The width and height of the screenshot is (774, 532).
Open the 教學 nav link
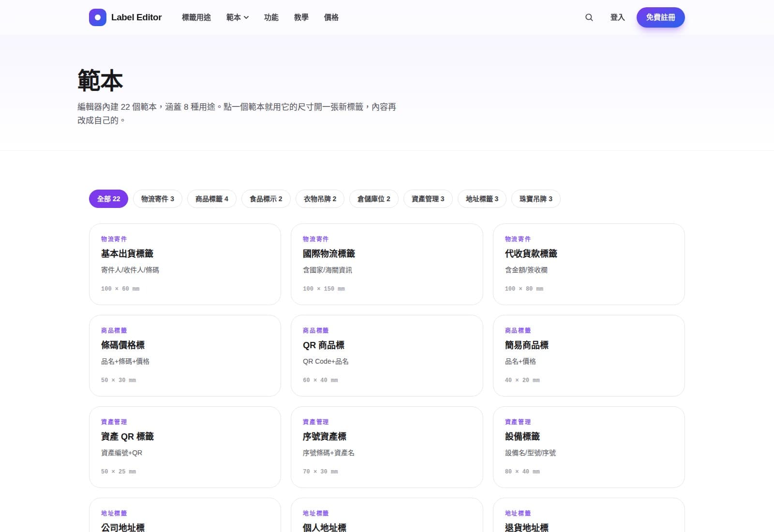click(x=301, y=17)
